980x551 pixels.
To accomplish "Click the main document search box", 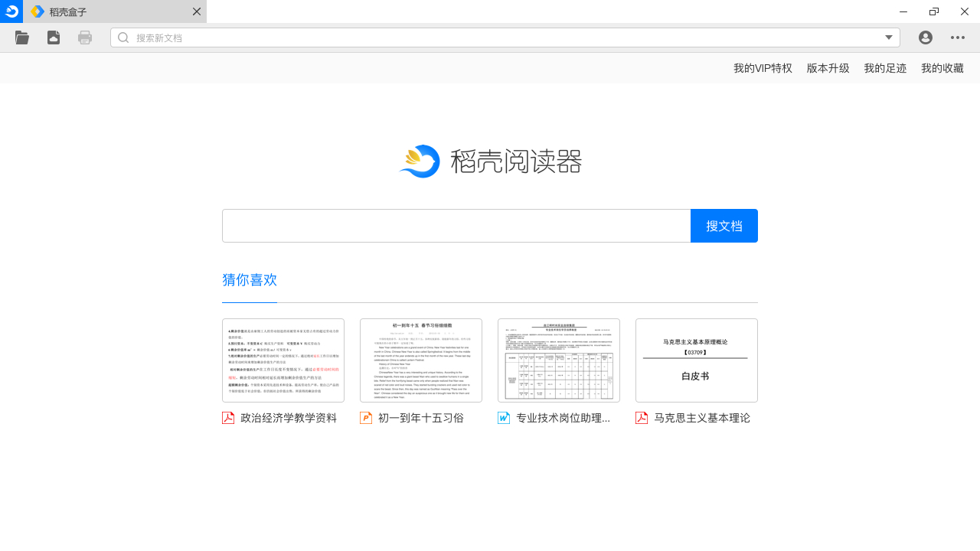I will click(456, 226).
